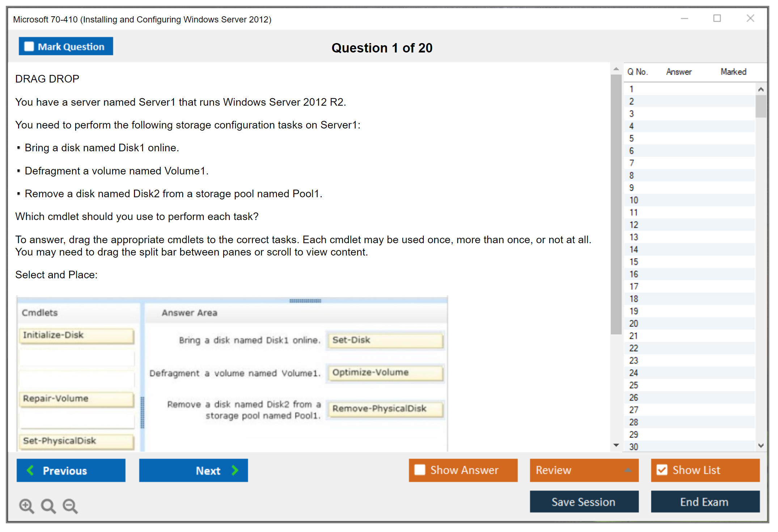This screenshot has width=778, height=532.
Task: Click question pane scroll-up arrow
Action: coord(616,69)
